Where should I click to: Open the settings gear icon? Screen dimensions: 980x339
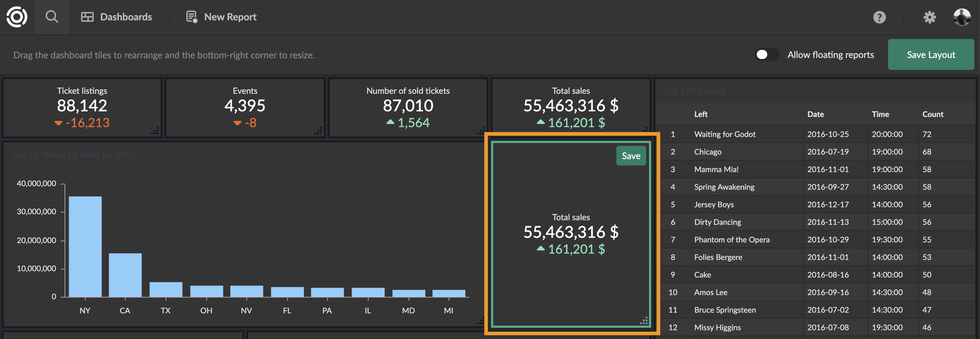929,17
